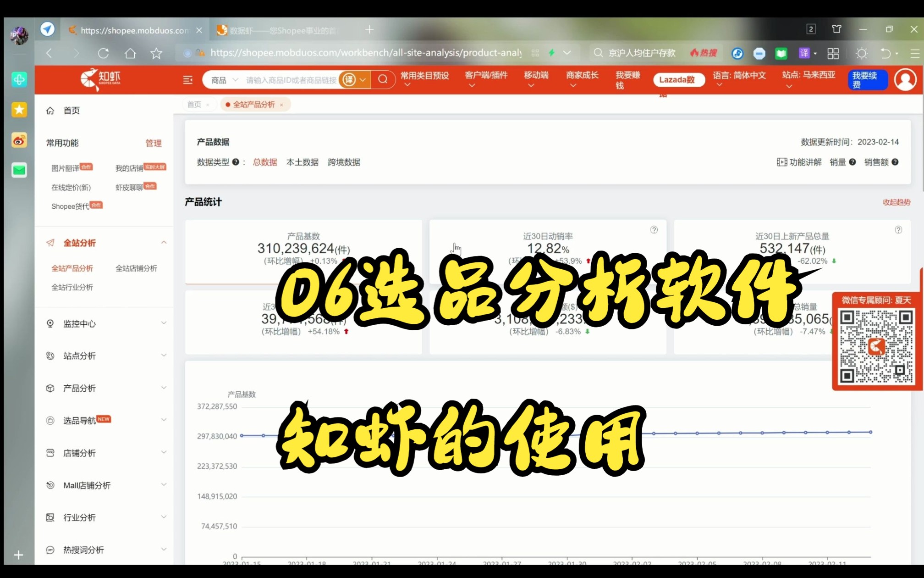
Task: Click the plus icon at sidebar bottom
Action: point(18,555)
